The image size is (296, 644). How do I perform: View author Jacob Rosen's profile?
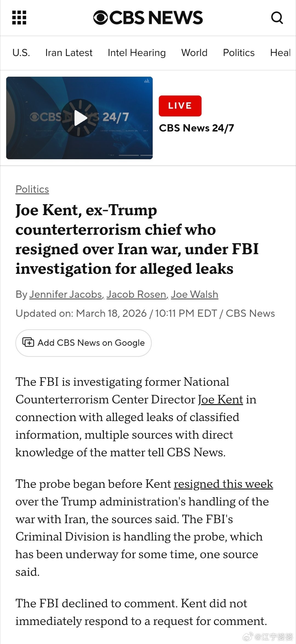137,294
